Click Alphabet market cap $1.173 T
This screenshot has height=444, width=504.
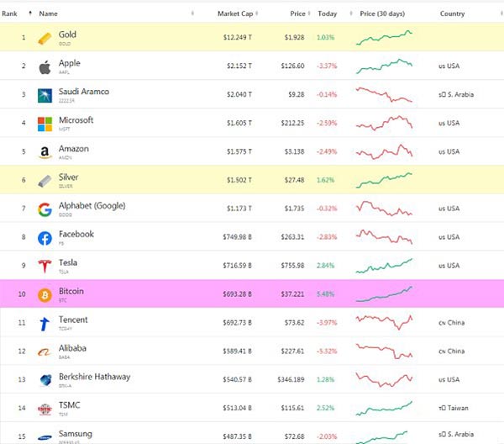239,209
